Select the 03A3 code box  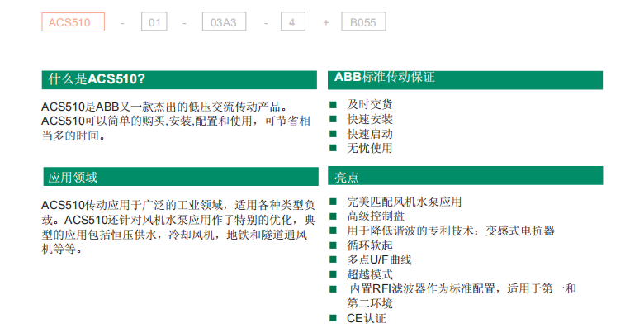[x=224, y=21]
